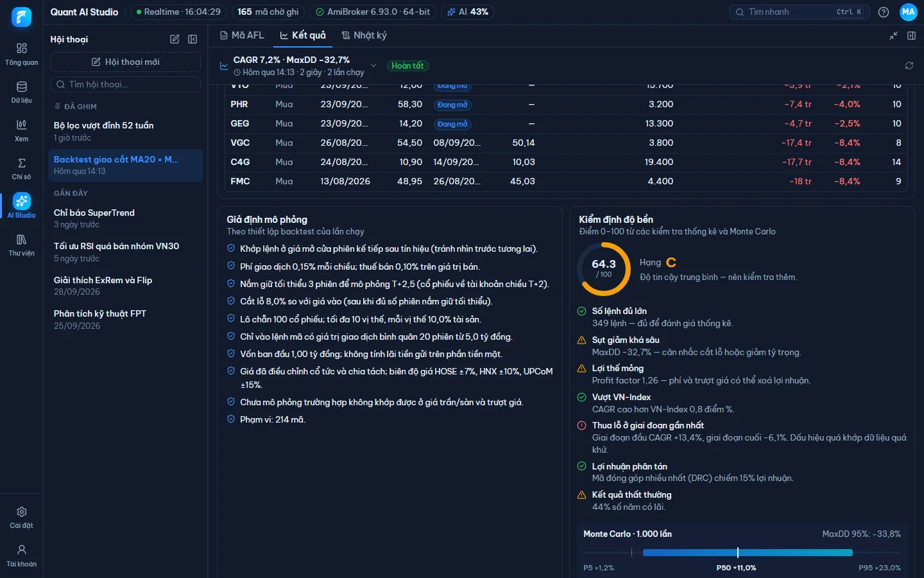Open the Backtest giao cắt MA20 conversation
924x578 pixels.
(126, 165)
